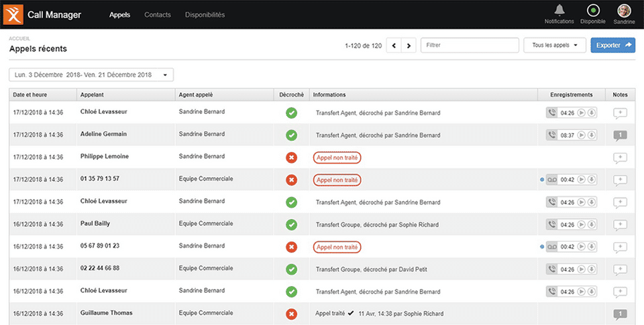Click the green answered icon for Paul Bailly
The height and width of the screenshot is (325, 644).
point(291,224)
